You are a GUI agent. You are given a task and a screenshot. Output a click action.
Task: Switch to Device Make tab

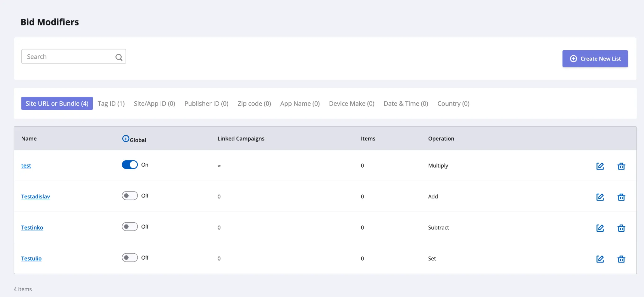tap(352, 103)
